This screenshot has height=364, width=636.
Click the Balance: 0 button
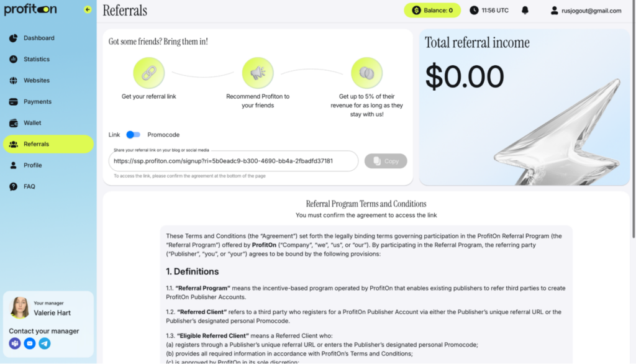pos(432,10)
